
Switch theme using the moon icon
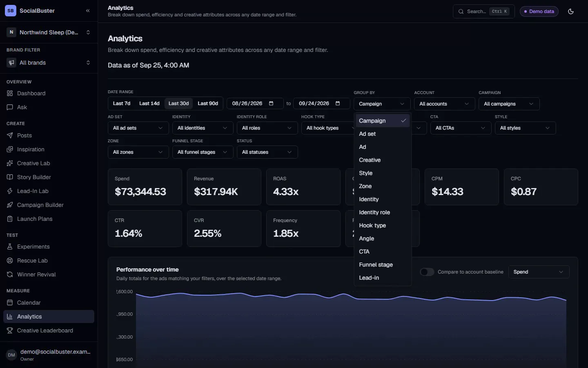point(571,11)
